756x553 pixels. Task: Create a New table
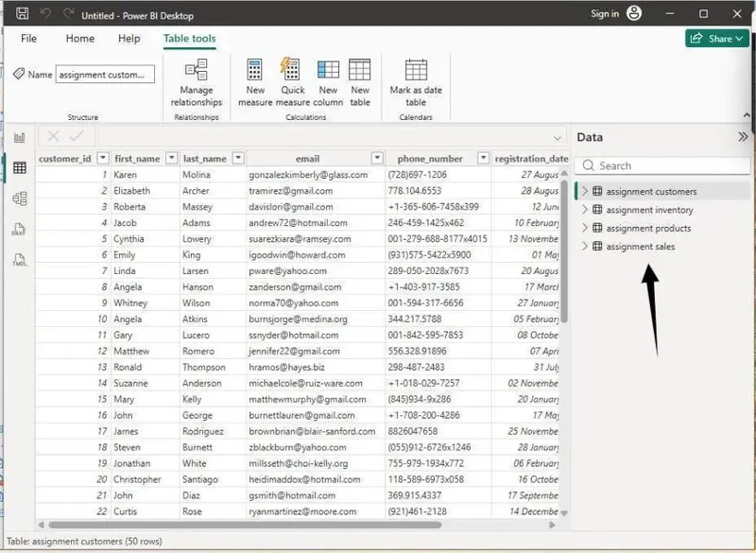(x=360, y=83)
